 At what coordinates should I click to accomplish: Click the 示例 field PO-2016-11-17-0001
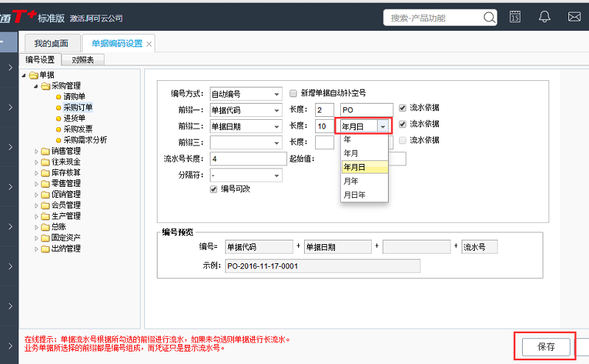[x=322, y=266]
